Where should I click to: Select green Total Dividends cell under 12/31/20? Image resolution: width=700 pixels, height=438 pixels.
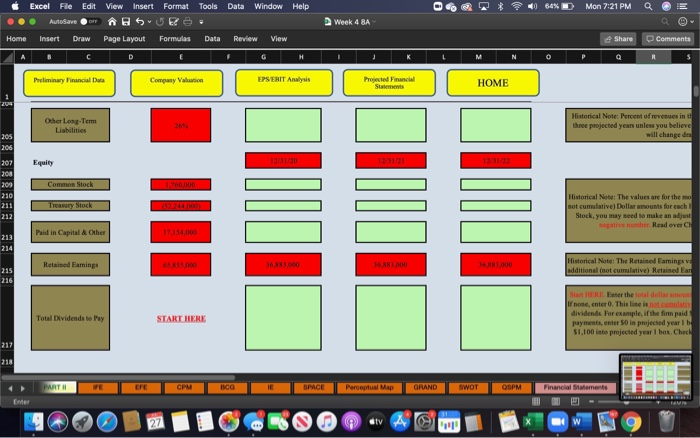[x=283, y=318]
